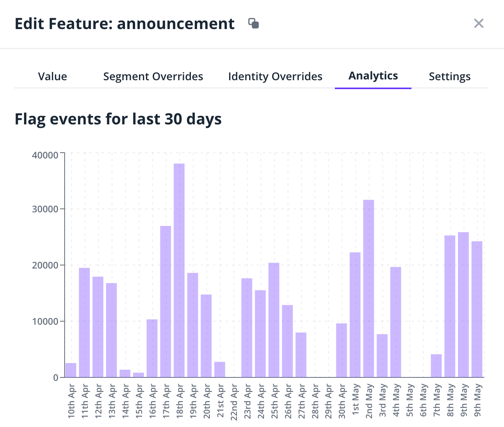The height and width of the screenshot is (427, 504).
Task: Switch to the Value tab
Action: (53, 76)
